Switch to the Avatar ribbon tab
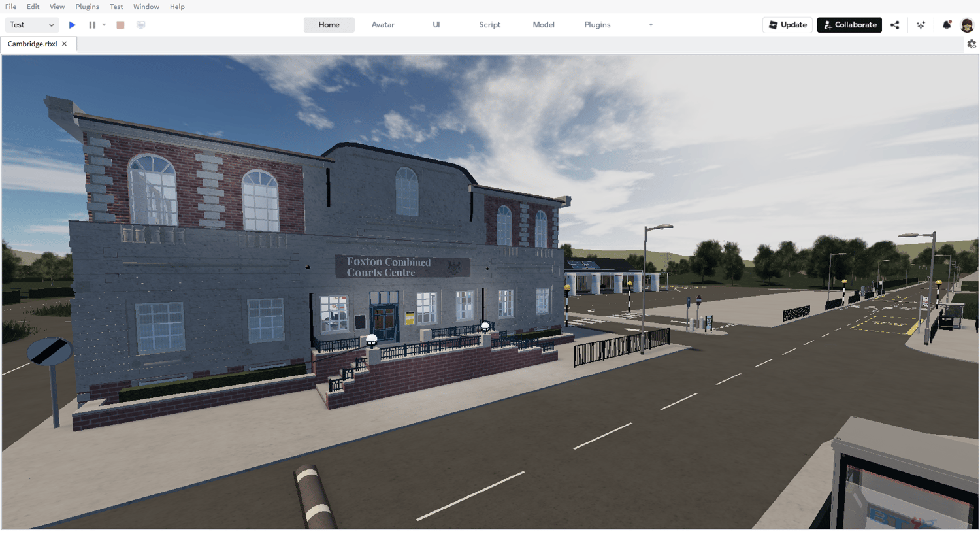This screenshot has height=551, width=980. coord(383,25)
